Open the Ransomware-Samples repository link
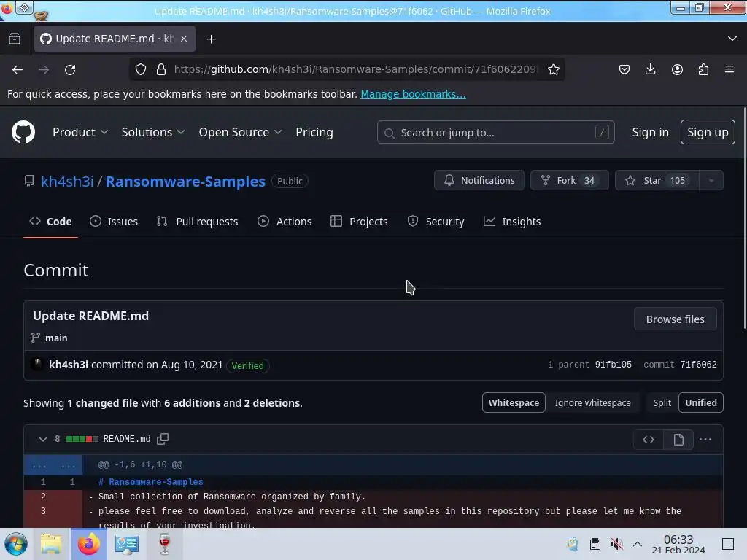This screenshot has height=560, width=747. point(185,182)
